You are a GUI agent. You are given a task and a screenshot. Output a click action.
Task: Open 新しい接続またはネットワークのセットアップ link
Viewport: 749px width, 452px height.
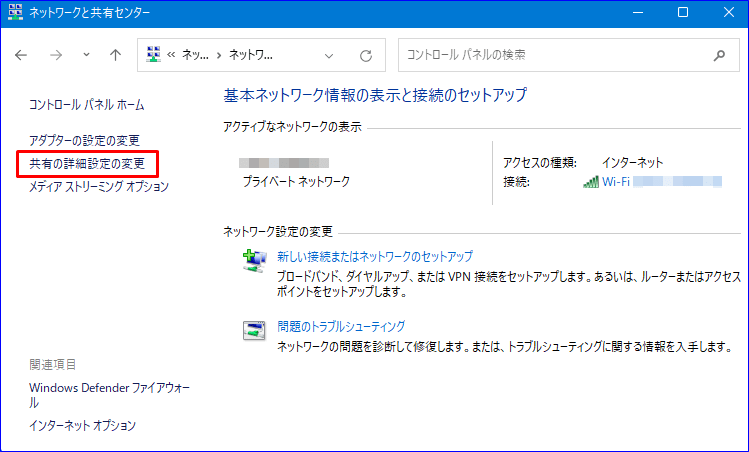[x=375, y=256]
